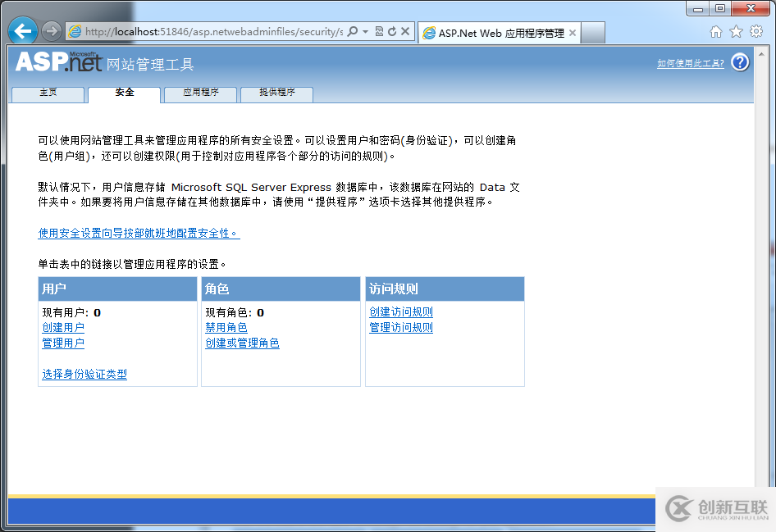Click the 访问规则 table header
This screenshot has height=532, width=776.
coord(445,289)
